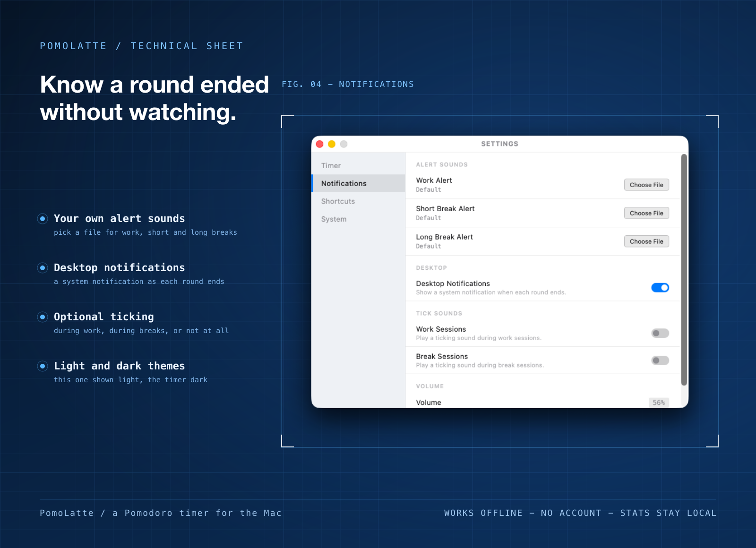756x548 pixels.
Task: Click the 'Work Alert' row label
Action: [434, 180]
